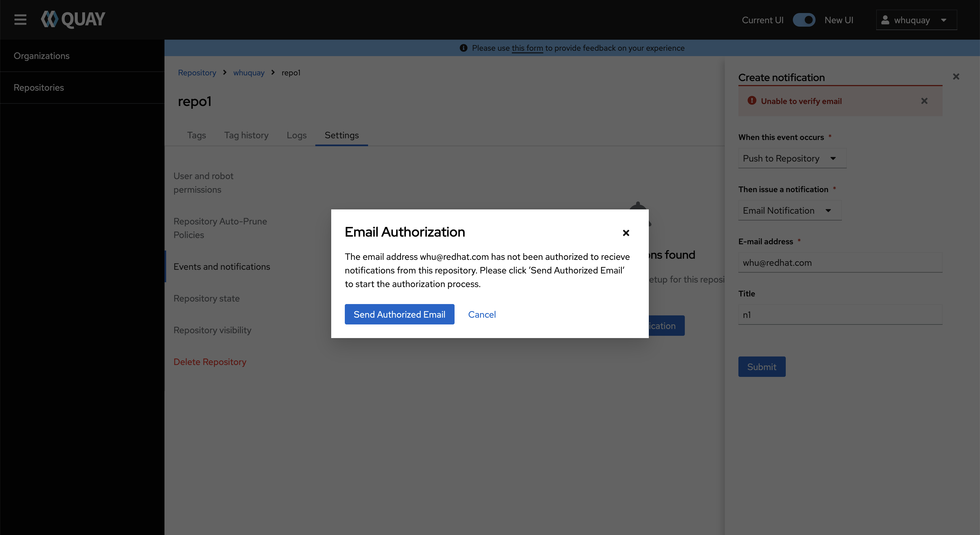The width and height of the screenshot is (980, 535).
Task: Click Send Authorized Email button
Action: 399,314
